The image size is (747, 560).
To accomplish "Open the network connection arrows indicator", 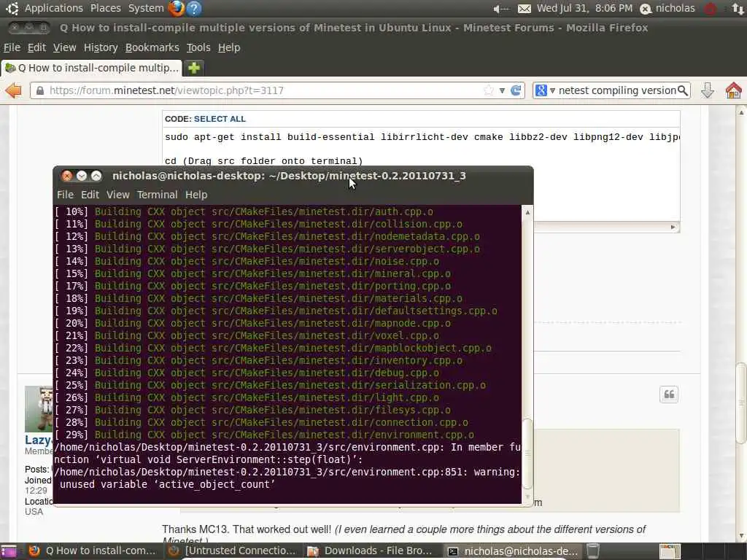I will [738, 9].
